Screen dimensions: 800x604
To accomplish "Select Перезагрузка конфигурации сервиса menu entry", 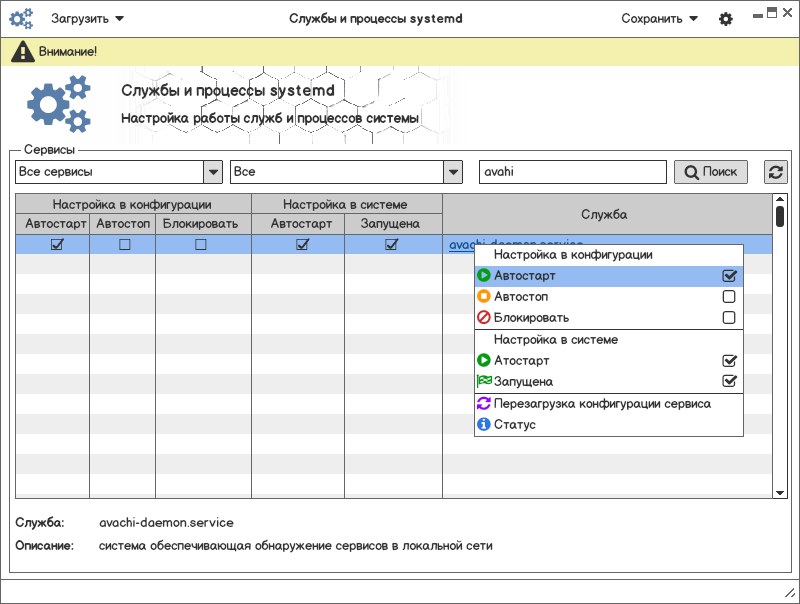I will (x=602, y=404).
